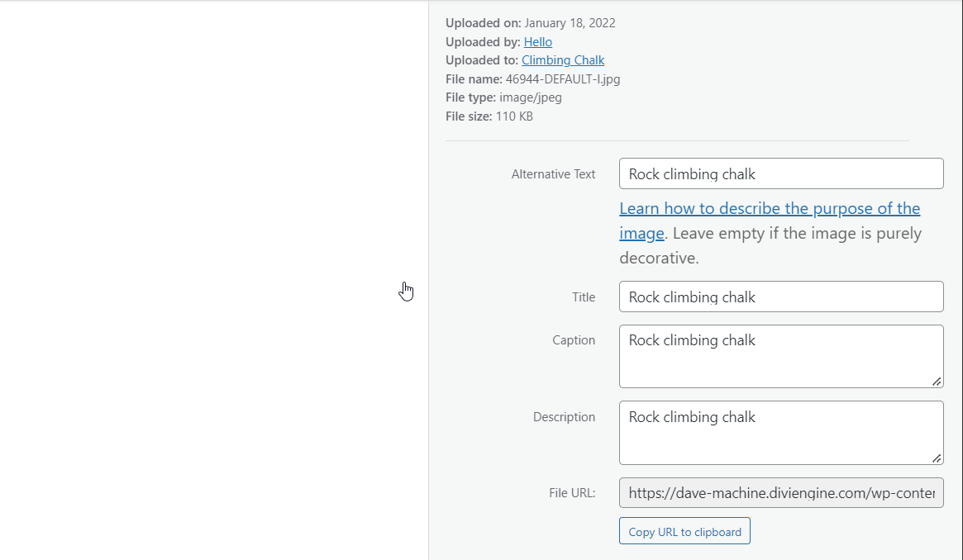Grab the Description box resize handle
Screen dimensions: 963x560
[937, 458]
